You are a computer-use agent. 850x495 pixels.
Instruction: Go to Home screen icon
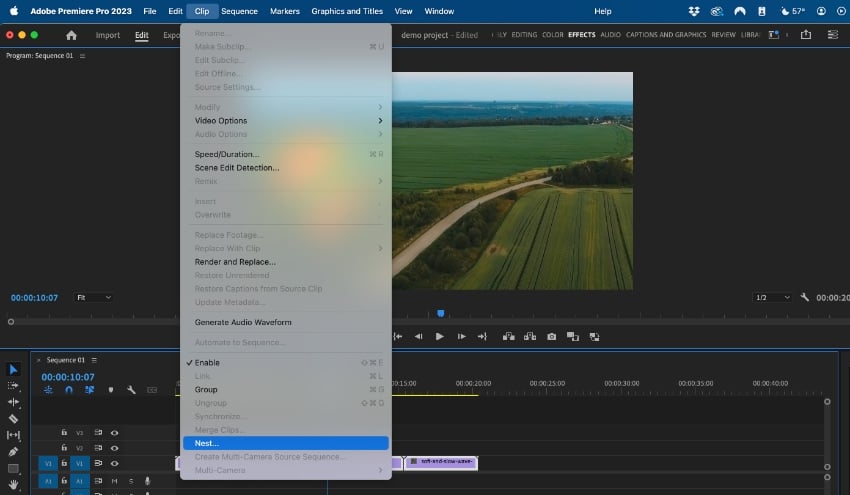(71, 35)
